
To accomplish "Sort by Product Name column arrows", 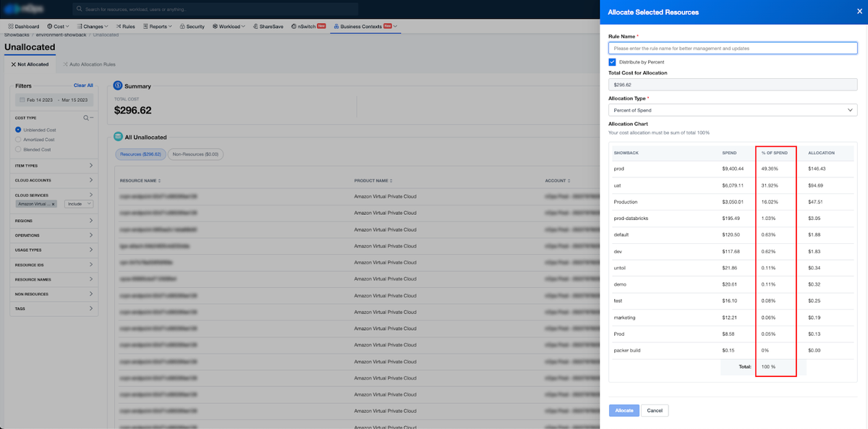I will (391, 181).
